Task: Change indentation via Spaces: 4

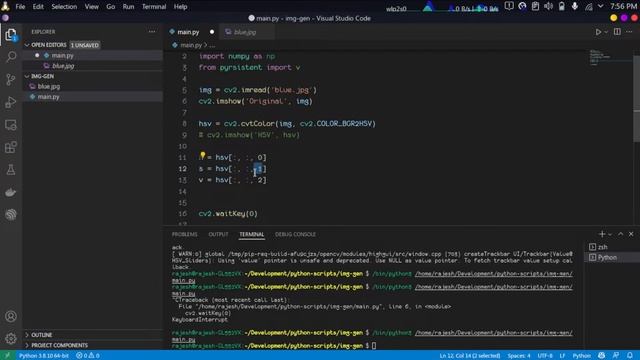Action: 519,356
